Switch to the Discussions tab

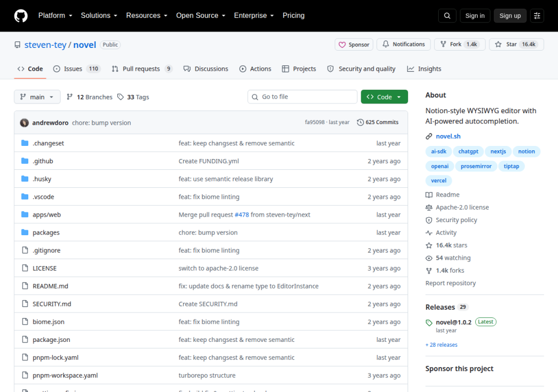point(205,69)
